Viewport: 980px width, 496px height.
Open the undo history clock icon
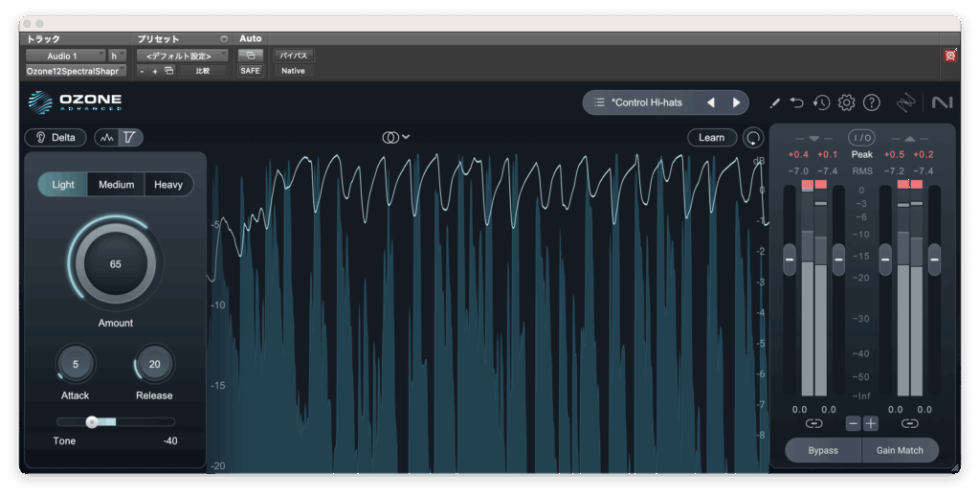click(821, 102)
